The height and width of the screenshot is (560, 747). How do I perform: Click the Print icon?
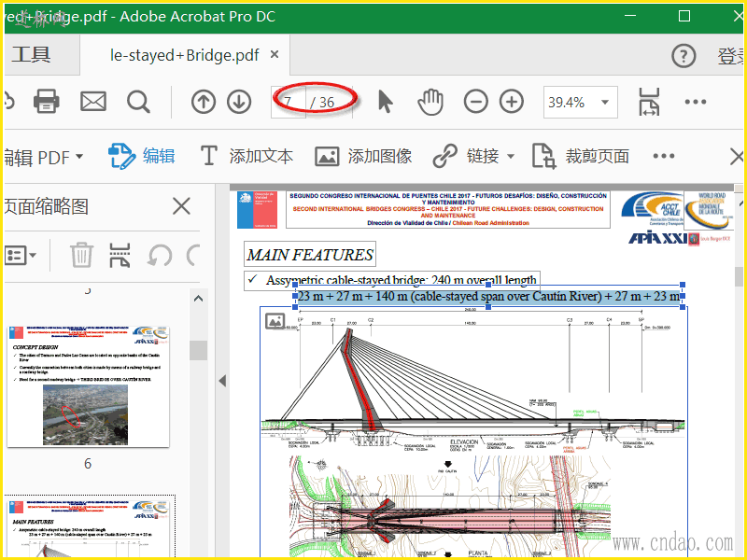(x=46, y=102)
